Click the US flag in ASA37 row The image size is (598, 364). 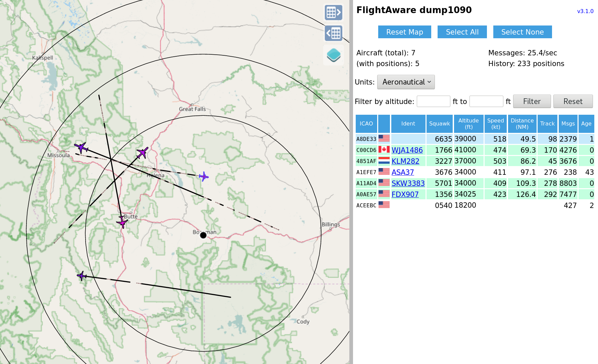(x=384, y=172)
